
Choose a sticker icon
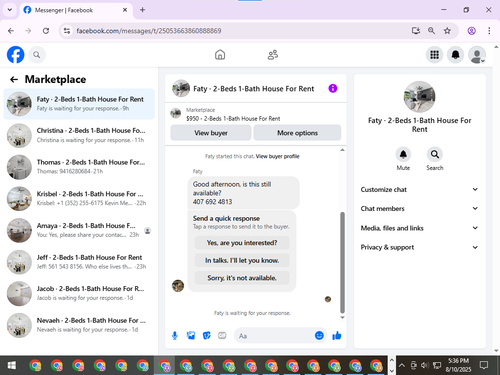207,336
